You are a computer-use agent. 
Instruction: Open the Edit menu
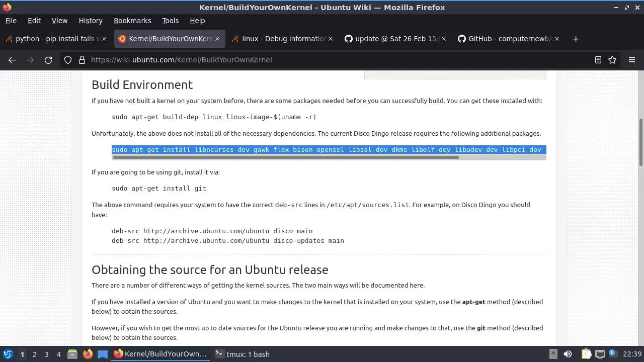pyautogui.click(x=34, y=21)
